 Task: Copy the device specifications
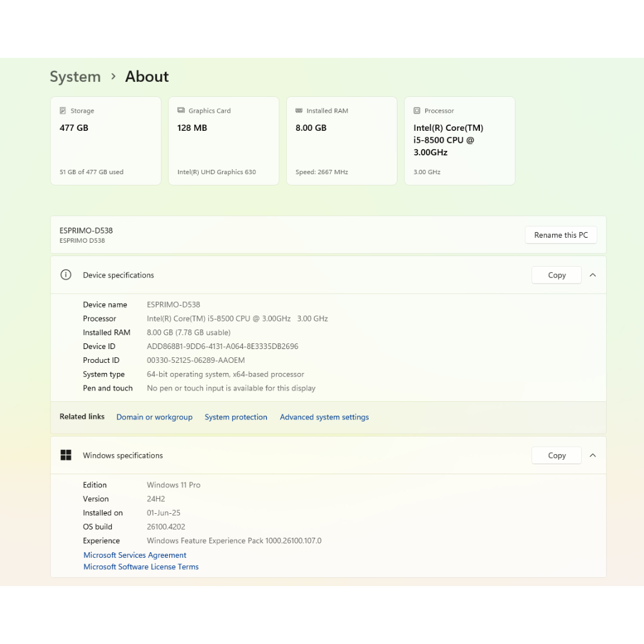pos(557,275)
